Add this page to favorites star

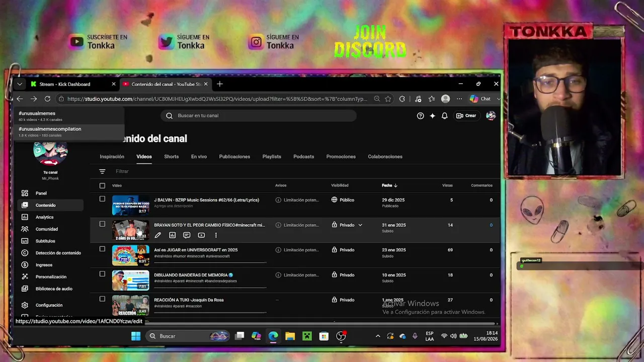point(388,99)
